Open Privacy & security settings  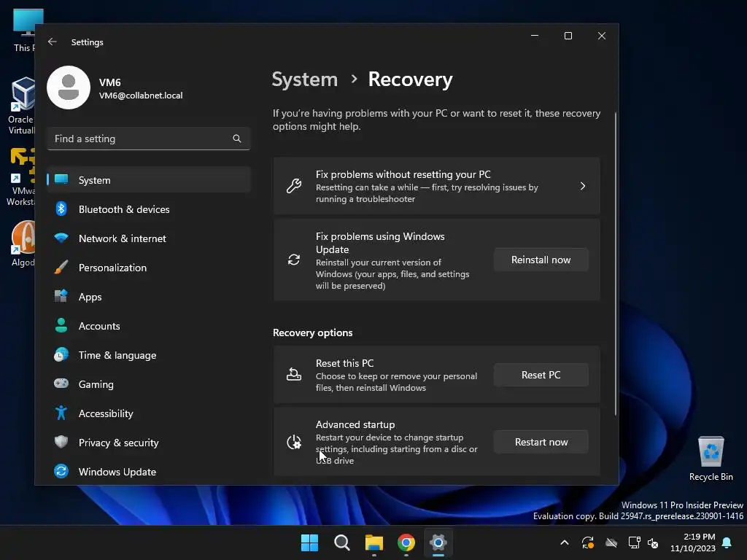(x=149, y=443)
